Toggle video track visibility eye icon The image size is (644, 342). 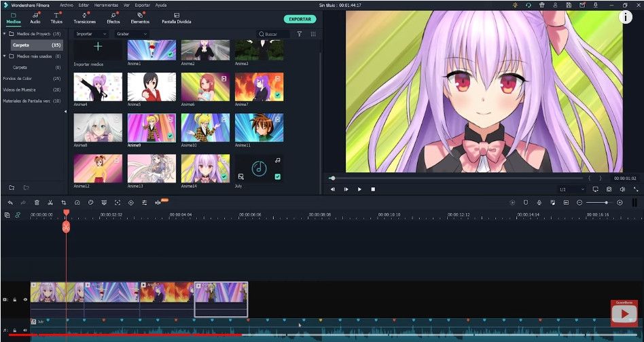pyautogui.click(x=25, y=299)
